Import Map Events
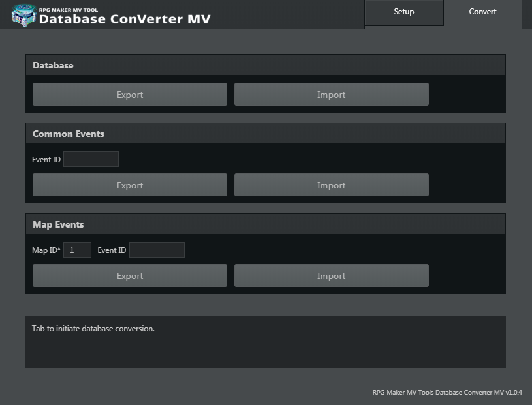The width and height of the screenshot is (532, 405). click(332, 275)
